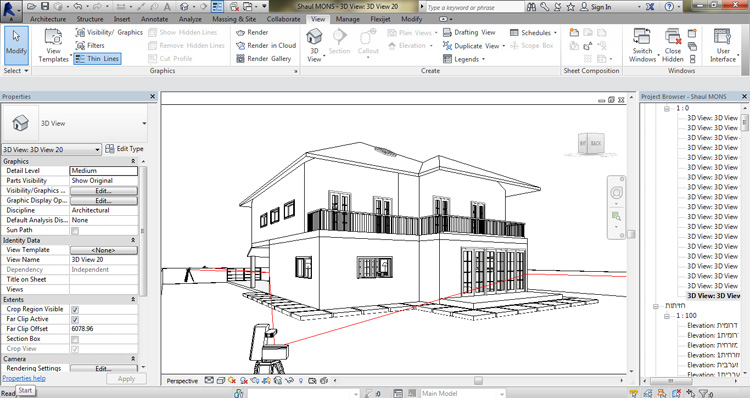This screenshot has width=750, height=398.
Task: Click the star favorites icon in title bar
Action: coord(571,7)
